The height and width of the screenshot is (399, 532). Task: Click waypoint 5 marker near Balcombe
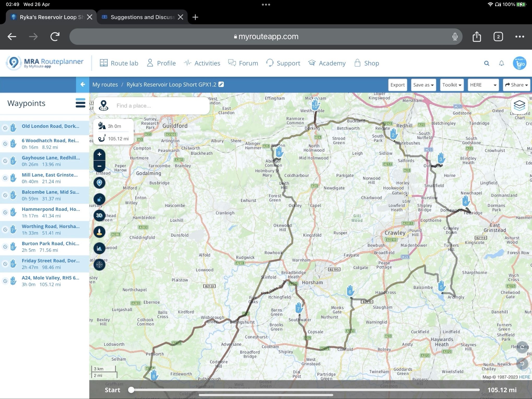[441, 287]
